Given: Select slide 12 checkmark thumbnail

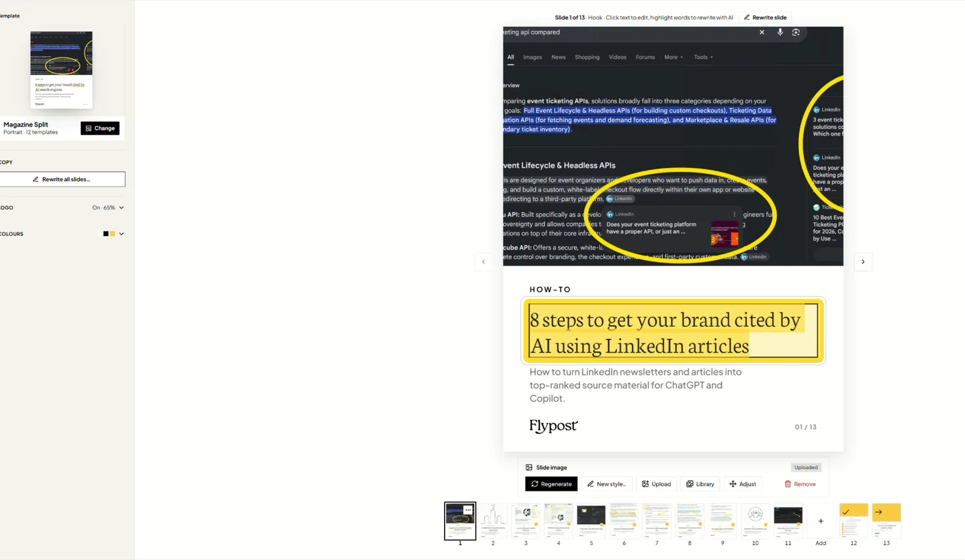Looking at the screenshot, I should pos(853,521).
